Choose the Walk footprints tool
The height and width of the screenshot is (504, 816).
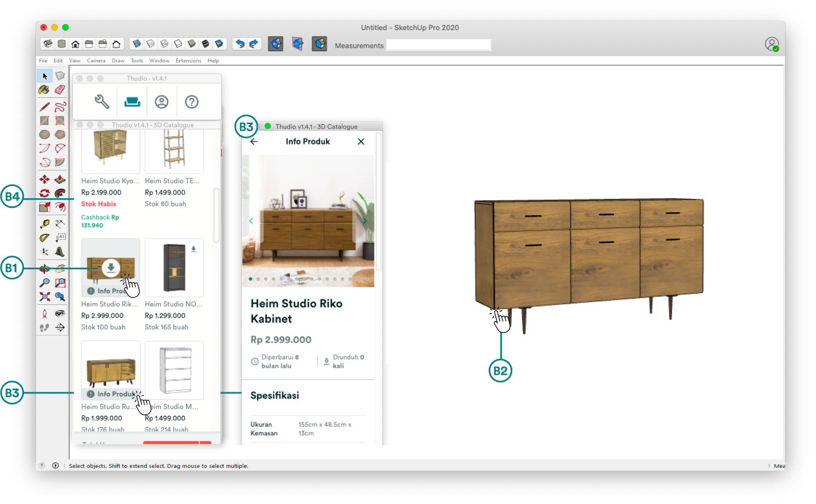[x=44, y=328]
